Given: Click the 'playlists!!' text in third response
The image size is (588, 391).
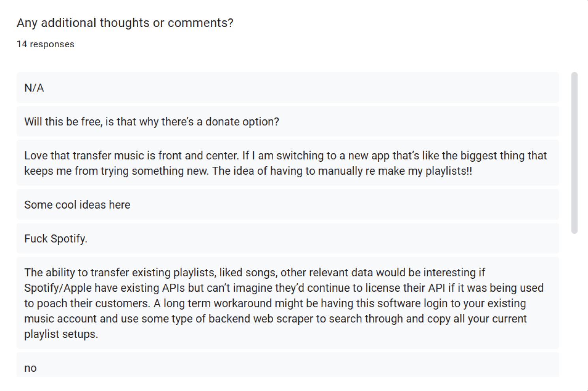Looking at the screenshot, I should click(x=448, y=171).
